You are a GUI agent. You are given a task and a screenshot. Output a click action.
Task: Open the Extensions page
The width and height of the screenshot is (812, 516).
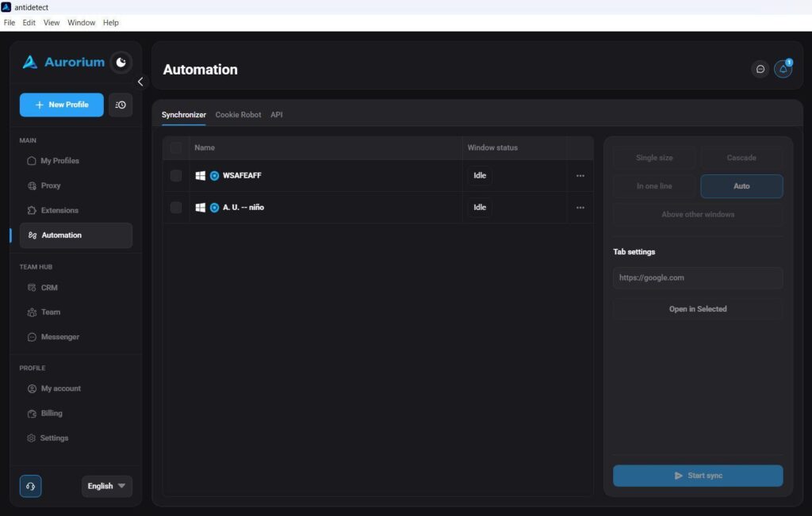pos(75,211)
